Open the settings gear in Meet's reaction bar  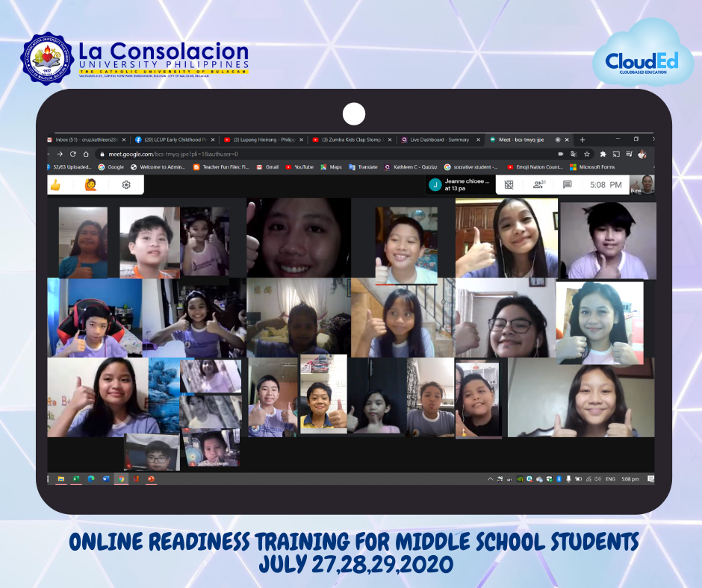[x=126, y=184]
